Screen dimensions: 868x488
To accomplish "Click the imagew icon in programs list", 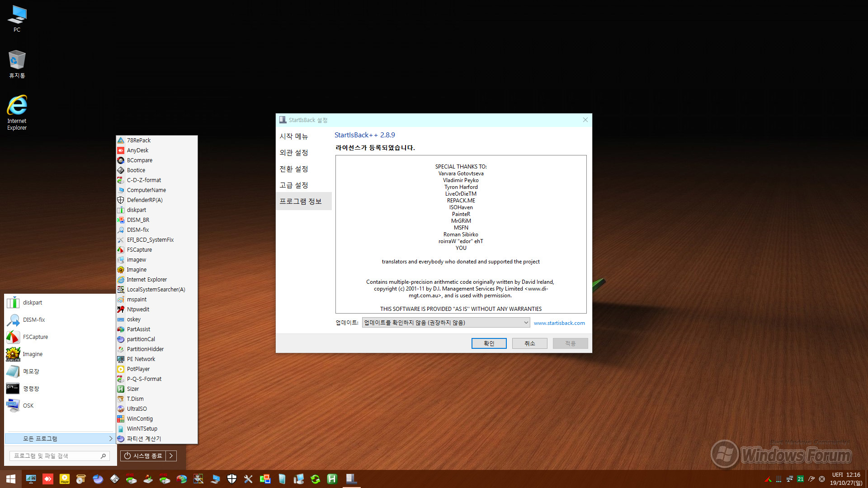I will point(121,260).
